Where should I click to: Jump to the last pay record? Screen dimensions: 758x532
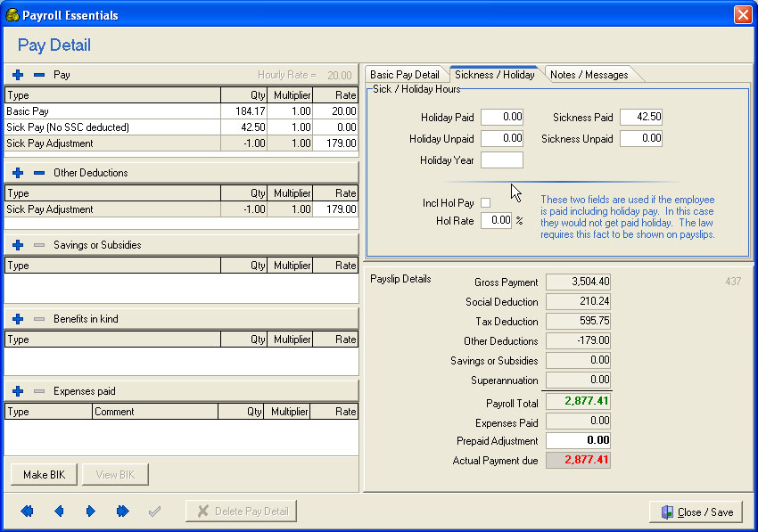122,512
